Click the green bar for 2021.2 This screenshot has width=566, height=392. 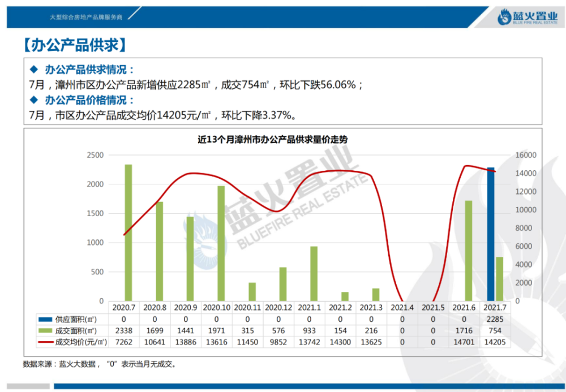click(345, 296)
